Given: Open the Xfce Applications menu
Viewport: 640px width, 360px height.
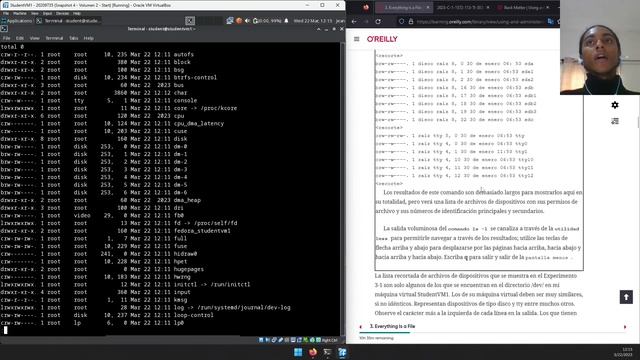Looking at the screenshot, I should [x=17, y=21].
